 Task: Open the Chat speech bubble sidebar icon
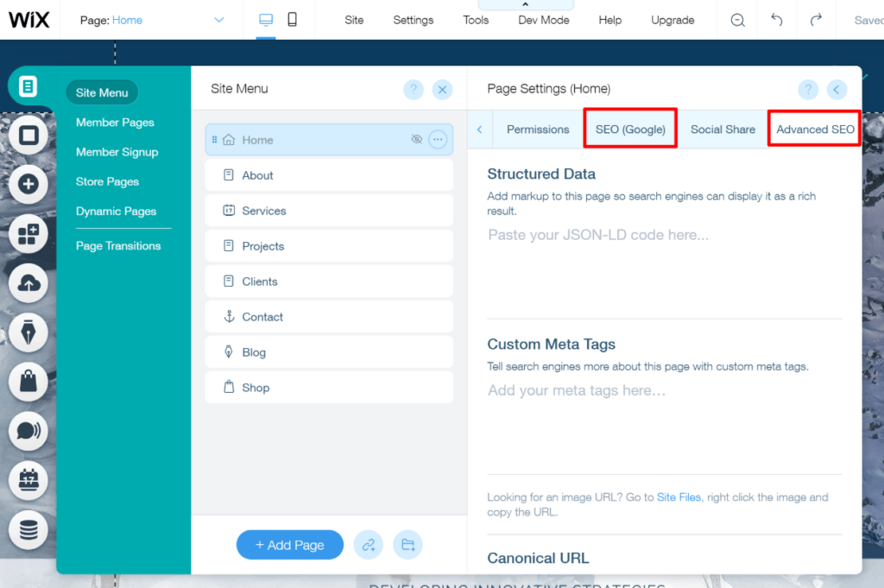pos(28,431)
